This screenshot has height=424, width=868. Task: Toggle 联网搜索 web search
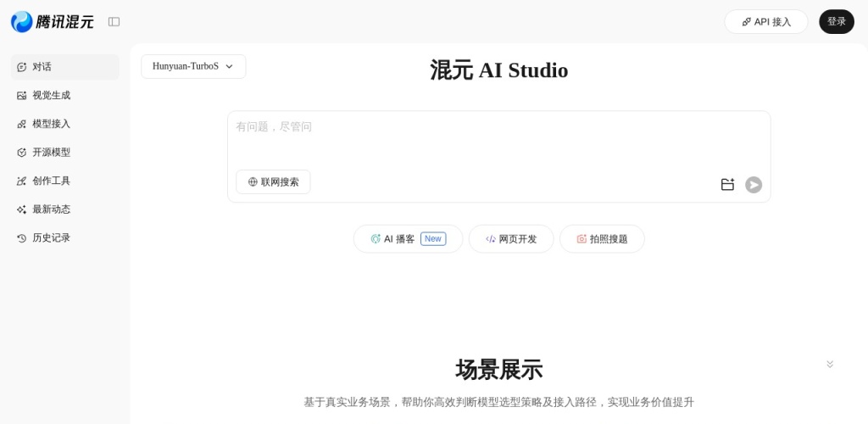pos(274,181)
